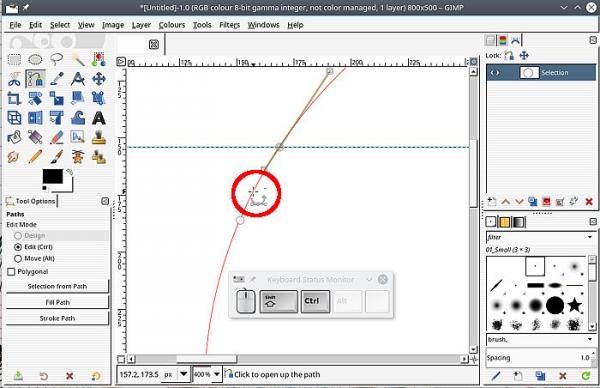Image resolution: width=600 pixels, height=388 pixels.
Task: Select the Paths tool in toolbox
Action: click(35, 79)
